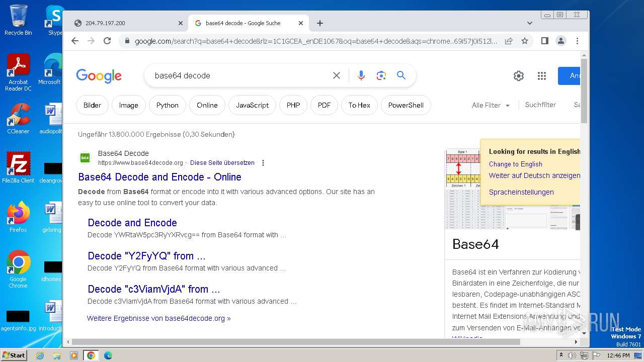Bookmark this page with the star icon
Screen dimensions: 644x362
525,41
